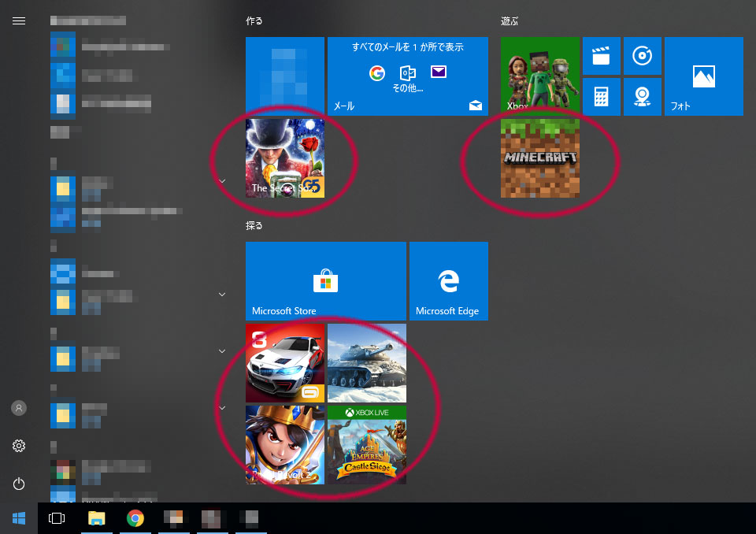
Task: Expand the second app list folder chevron
Action: coord(222,295)
